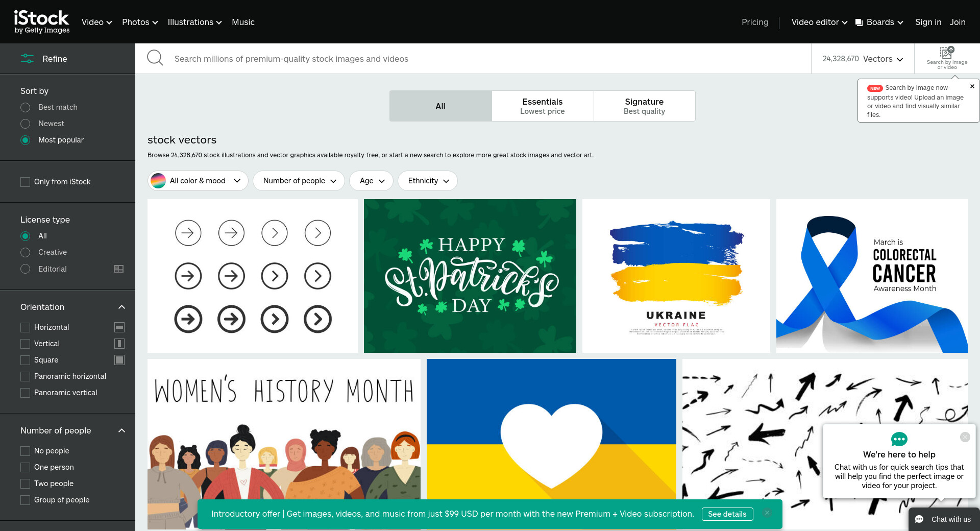
Task: Click the Editorial license info icon
Action: point(118,269)
